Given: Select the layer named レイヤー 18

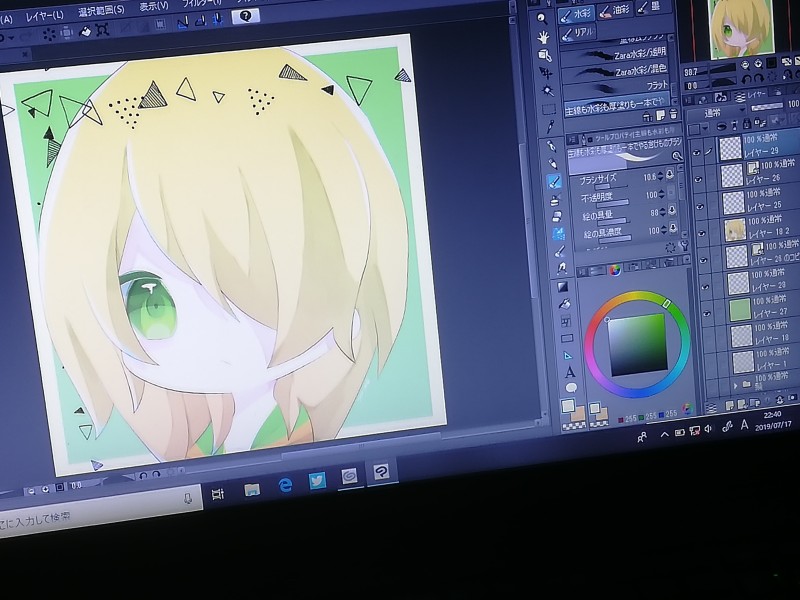Looking at the screenshot, I should 764,335.
